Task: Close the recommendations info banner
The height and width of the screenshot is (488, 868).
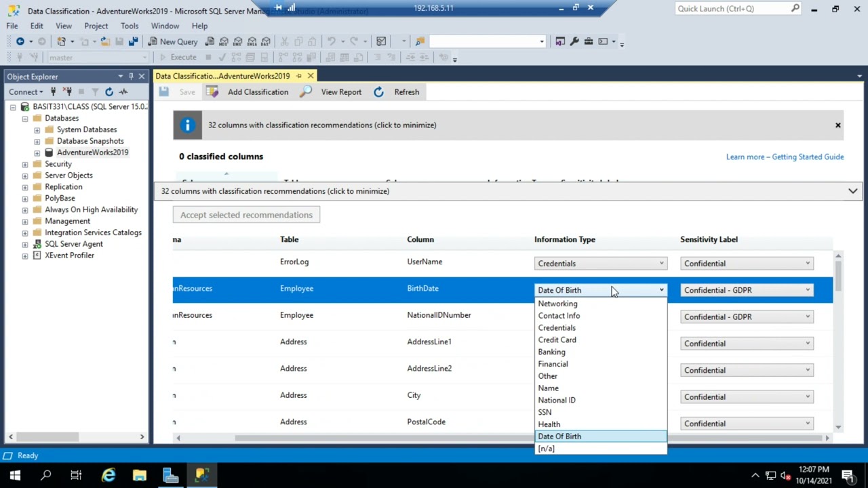Action: 837,125
